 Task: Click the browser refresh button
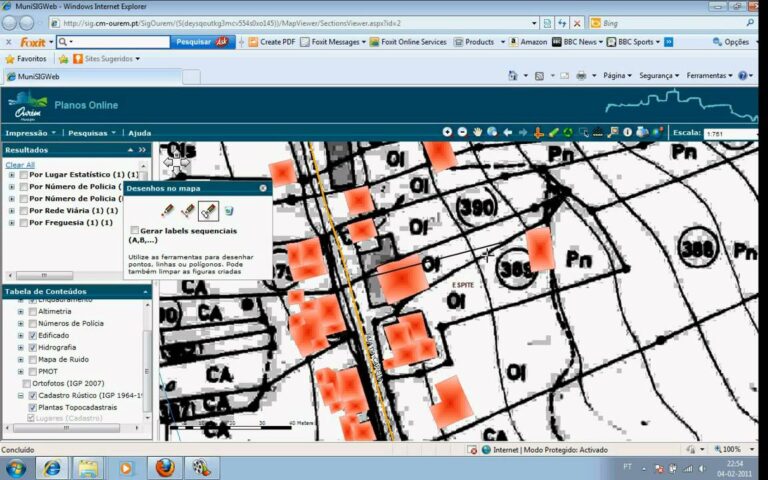tap(562, 23)
